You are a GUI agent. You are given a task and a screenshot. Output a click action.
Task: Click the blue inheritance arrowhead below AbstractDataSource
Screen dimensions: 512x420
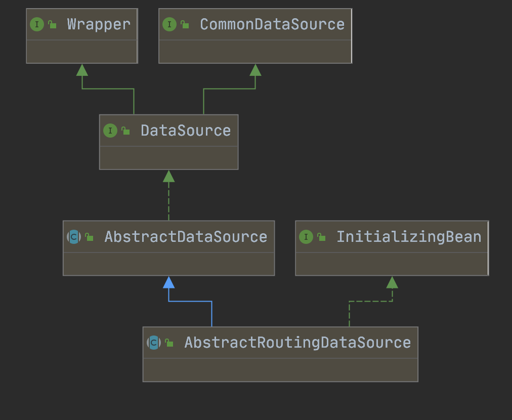pyautogui.click(x=169, y=282)
